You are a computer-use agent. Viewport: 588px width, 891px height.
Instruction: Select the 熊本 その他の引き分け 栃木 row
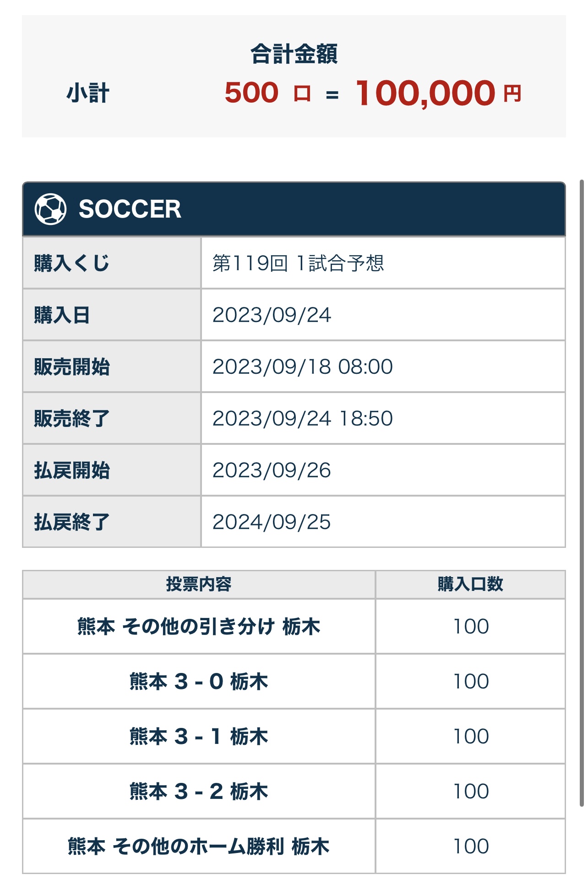coord(294,626)
